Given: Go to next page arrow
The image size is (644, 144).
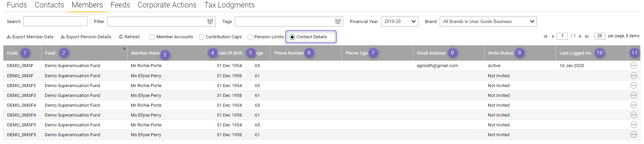Looking at the screenshot, I should pos(580,36).
